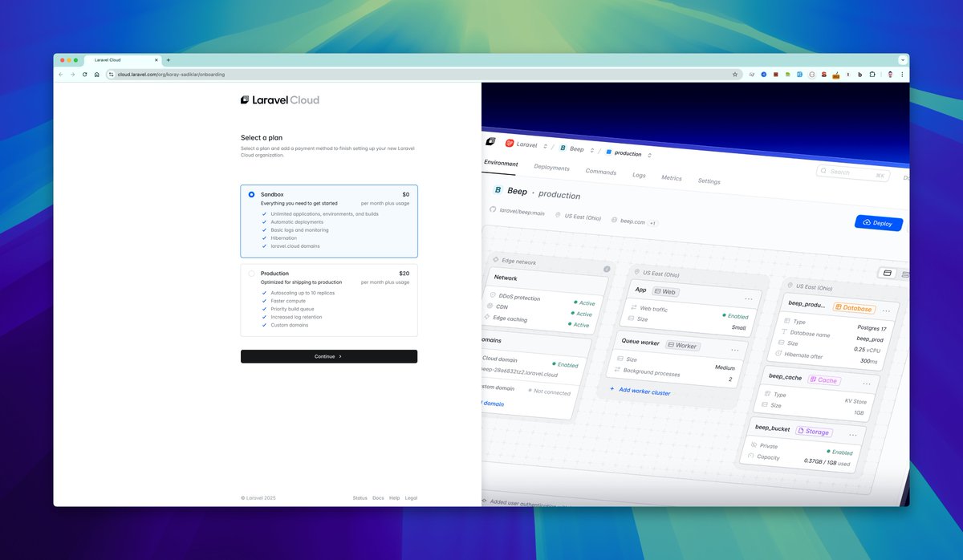Open Chrome's three-dot menu

pos(902,74)
